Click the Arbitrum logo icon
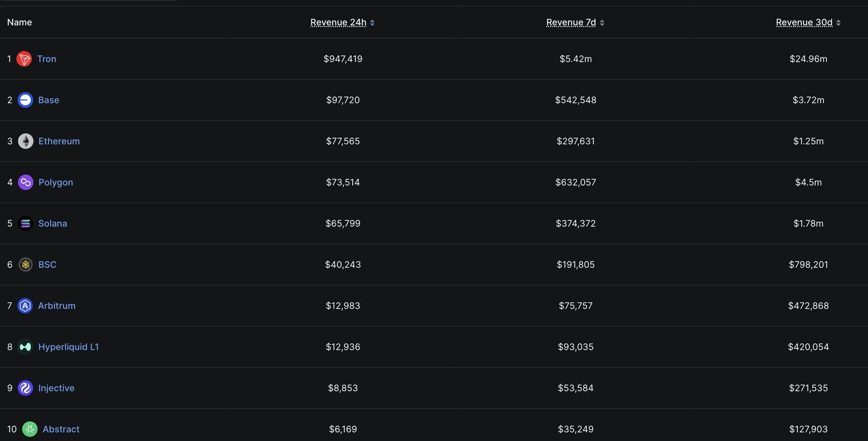Image resolution: width=868 pixels, height=441 pixels. [25, 306]
